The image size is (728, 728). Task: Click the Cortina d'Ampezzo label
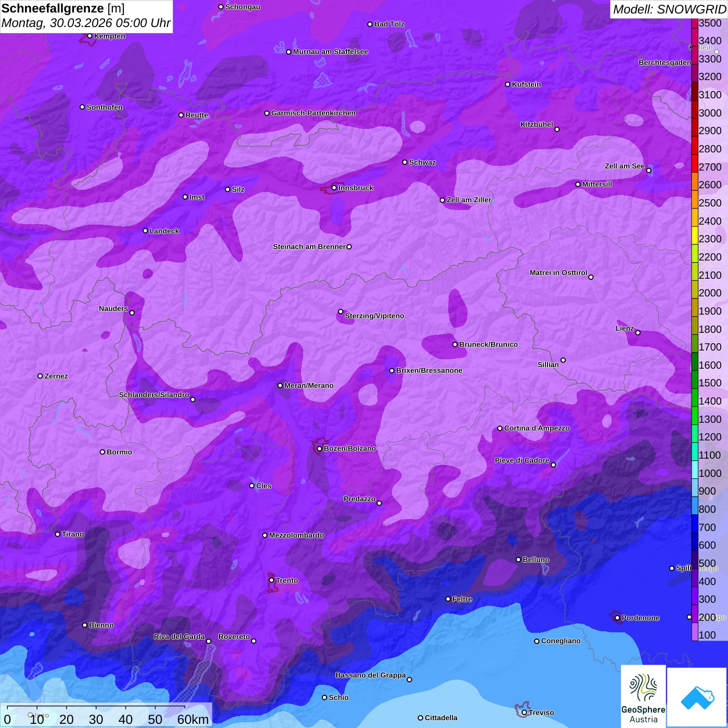click(537, 428)
